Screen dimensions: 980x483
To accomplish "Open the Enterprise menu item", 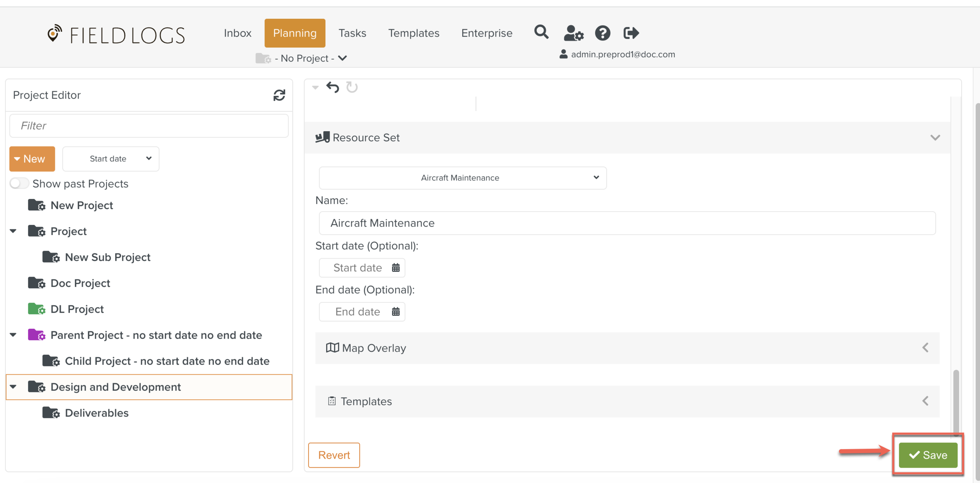I will pyautogui.click(x=486, y=33).
